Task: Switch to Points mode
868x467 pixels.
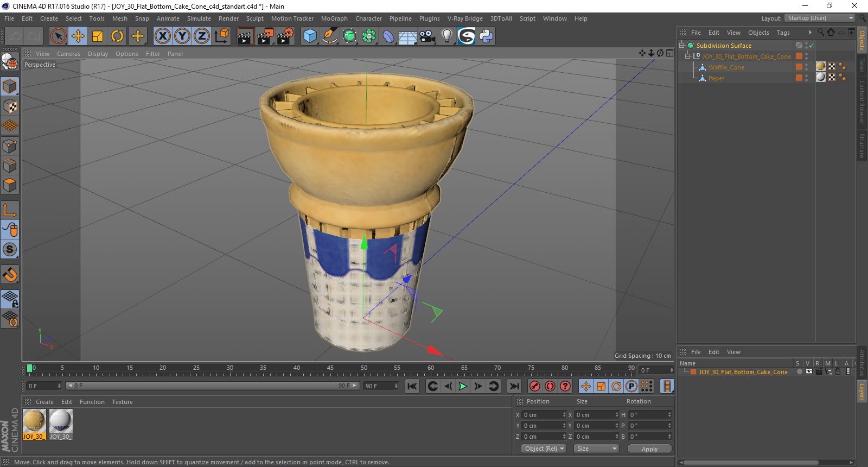Action: point(10,146)
